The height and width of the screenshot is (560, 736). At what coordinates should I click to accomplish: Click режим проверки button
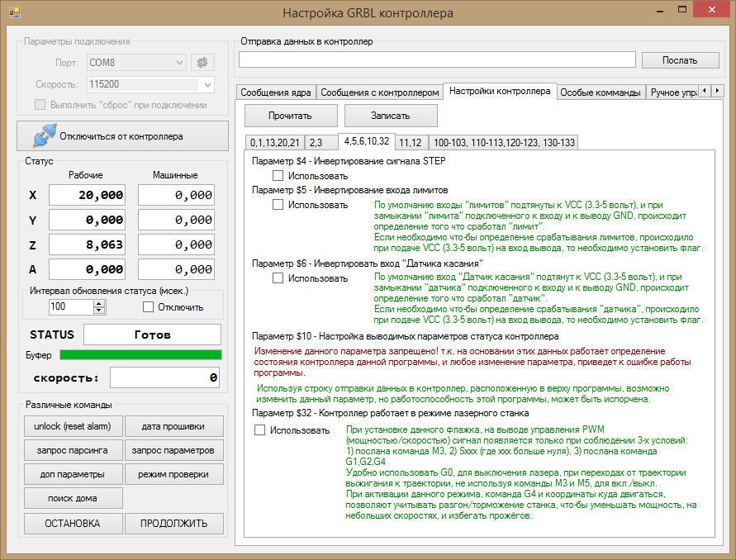pos(173,474)
